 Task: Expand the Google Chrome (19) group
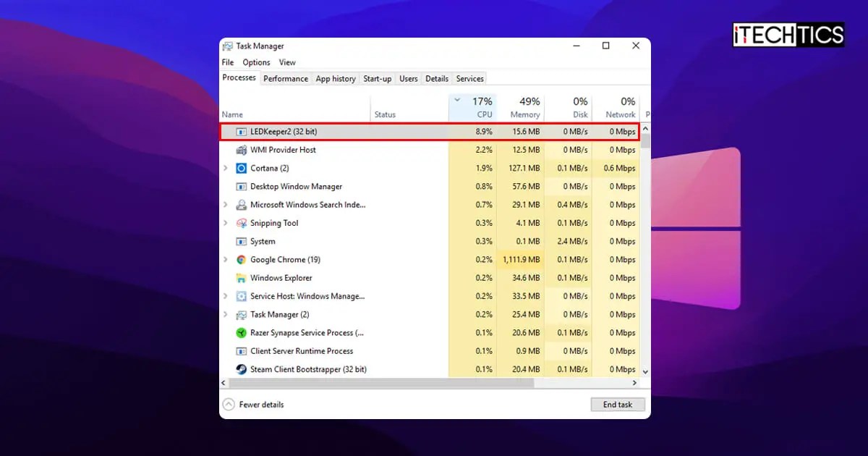click(226, 260)
